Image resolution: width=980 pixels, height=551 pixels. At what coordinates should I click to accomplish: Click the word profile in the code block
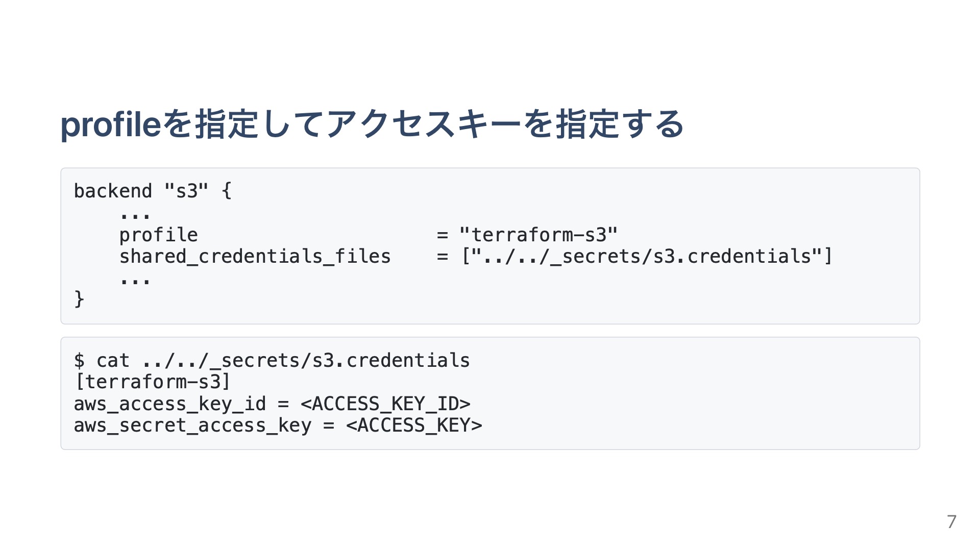pos(158,235)
